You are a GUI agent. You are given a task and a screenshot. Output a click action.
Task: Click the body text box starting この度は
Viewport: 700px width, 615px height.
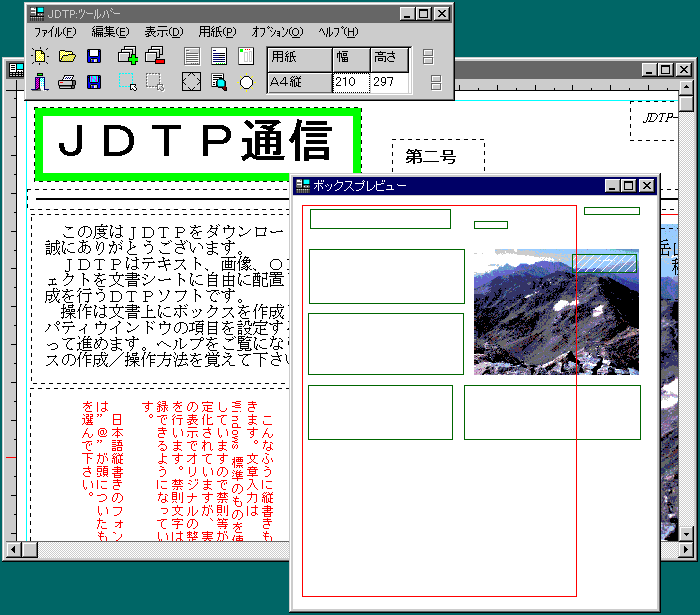[x=161, y=298]
